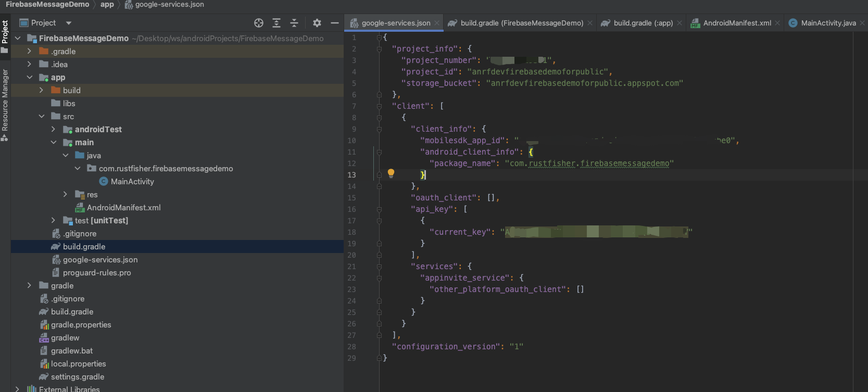The width and height of the screenshot is (868, 392).
Task: Collapse the main source folder
Action: (x=53, y=142)
